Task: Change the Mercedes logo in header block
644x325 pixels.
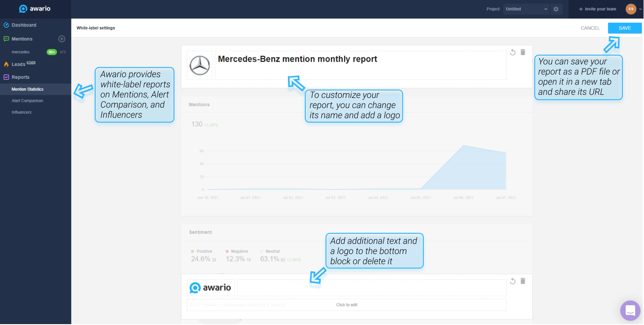Action: [200, 65]
